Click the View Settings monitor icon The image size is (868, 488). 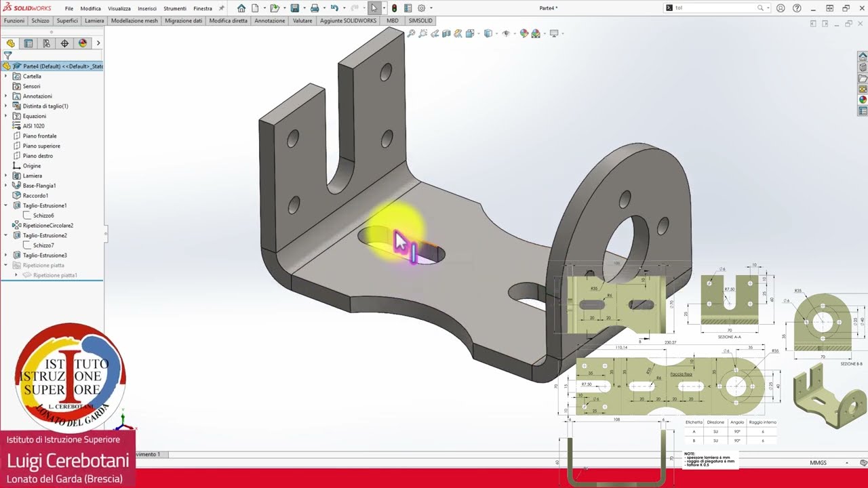[x=554, y=33]
